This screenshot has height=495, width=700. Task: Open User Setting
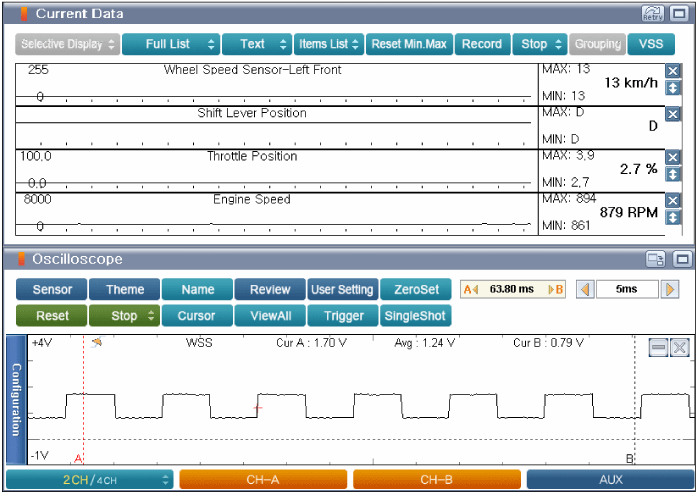point(342,290)
